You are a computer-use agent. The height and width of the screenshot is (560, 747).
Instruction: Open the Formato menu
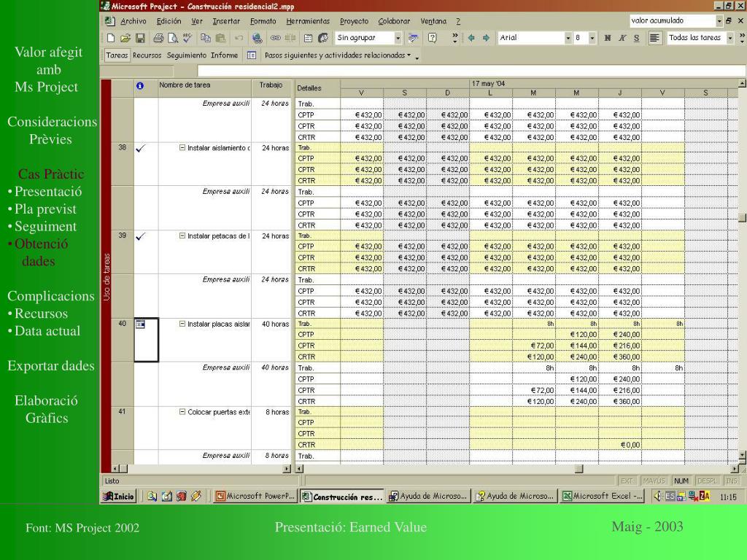click(x=263, y=21)
